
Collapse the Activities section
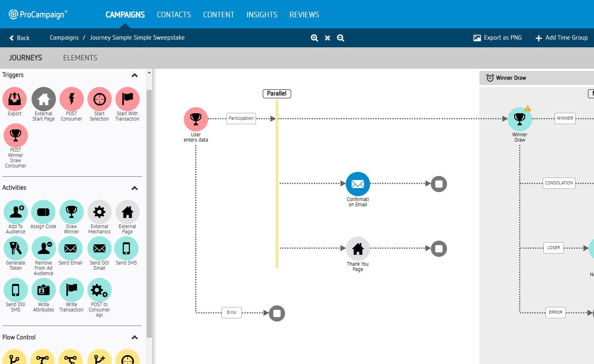click(135, 188)
